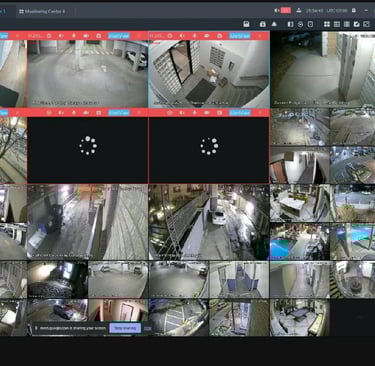Close the right loading feed window
This screenshot has width=375, height=366.
click(260, 113)
